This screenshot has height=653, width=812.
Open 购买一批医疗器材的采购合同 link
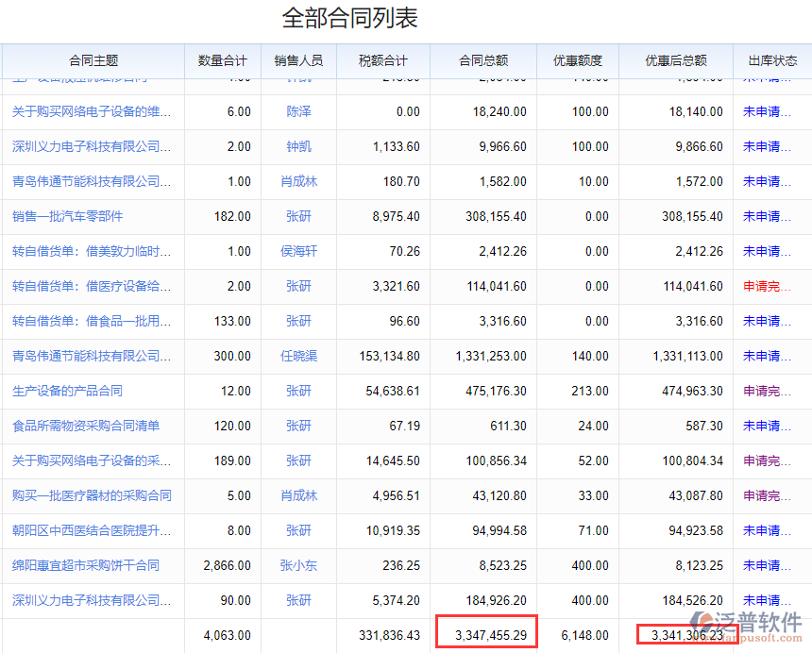tap(93, 495)
